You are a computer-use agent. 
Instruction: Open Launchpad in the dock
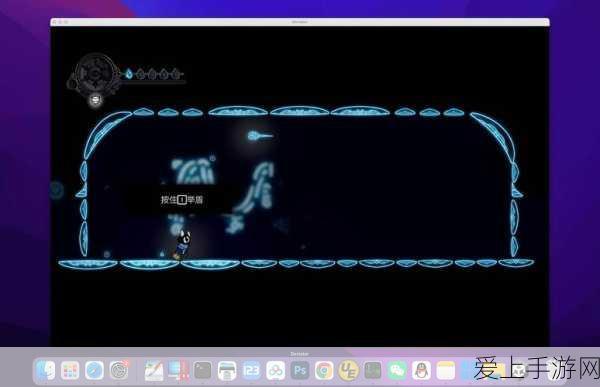[x=70, y=370]
